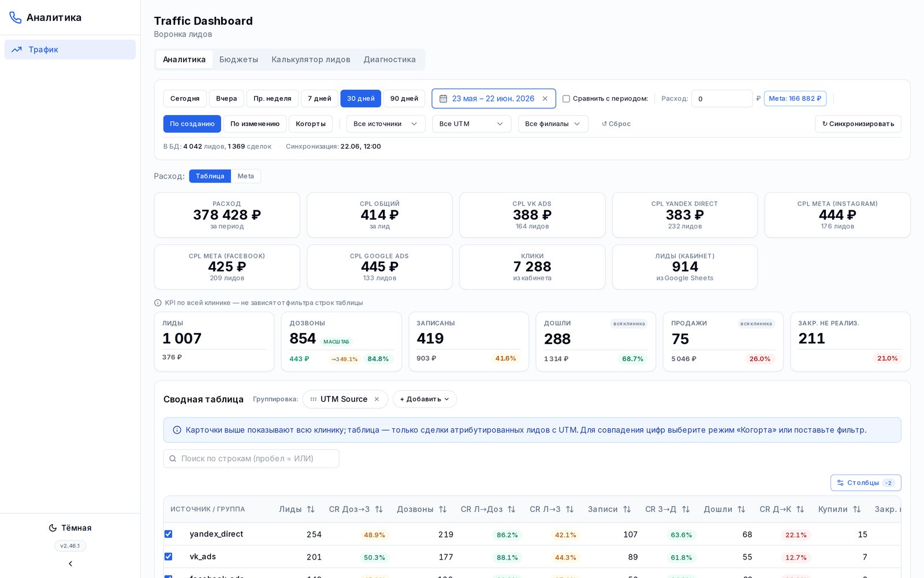This screenshot has height=578, width=924.
Task: Open the date range 23 мая – 22 июн. 2026 picker
Action: click(x=494, y=99)
